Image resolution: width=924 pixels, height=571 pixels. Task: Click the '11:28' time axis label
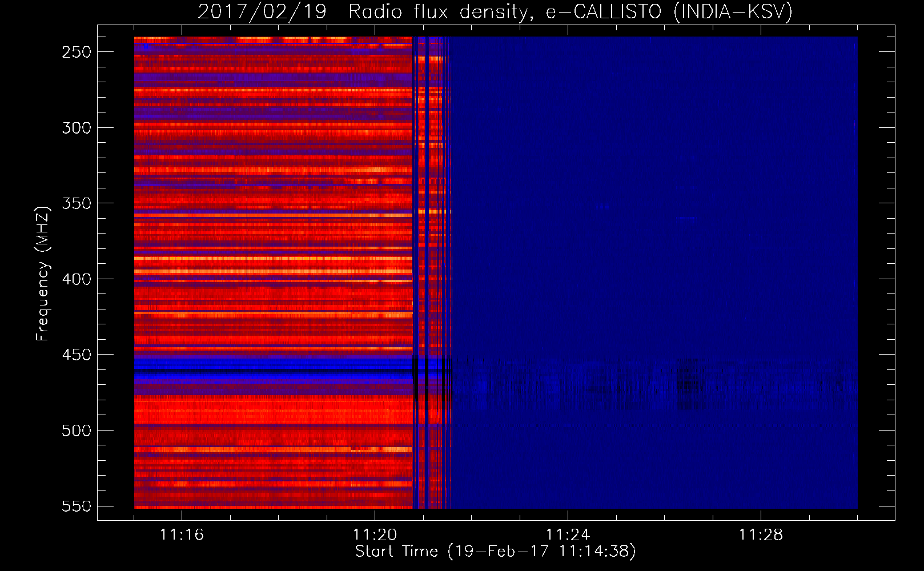tap(761, 535)
